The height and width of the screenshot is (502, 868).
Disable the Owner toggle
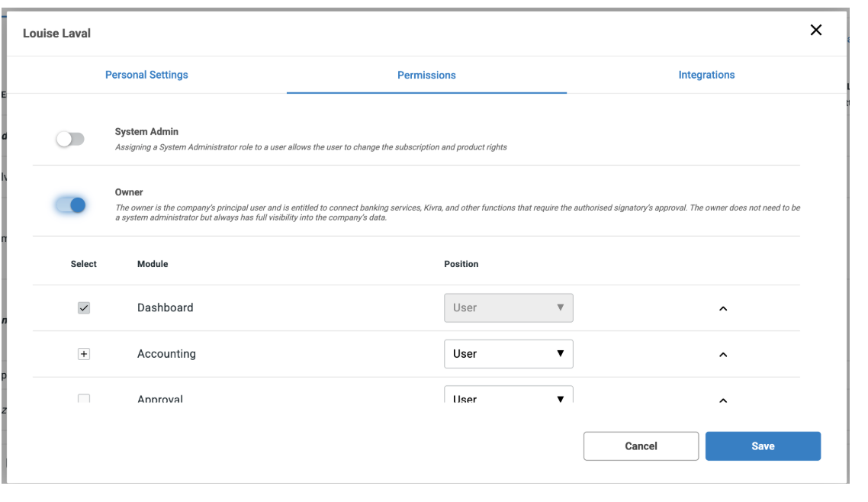pos(70,204)
